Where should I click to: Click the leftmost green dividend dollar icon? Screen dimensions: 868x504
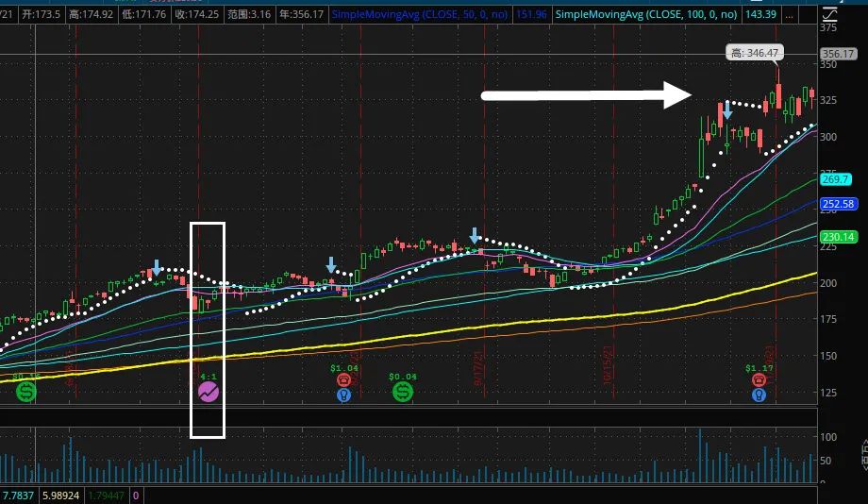click(26, 391)
